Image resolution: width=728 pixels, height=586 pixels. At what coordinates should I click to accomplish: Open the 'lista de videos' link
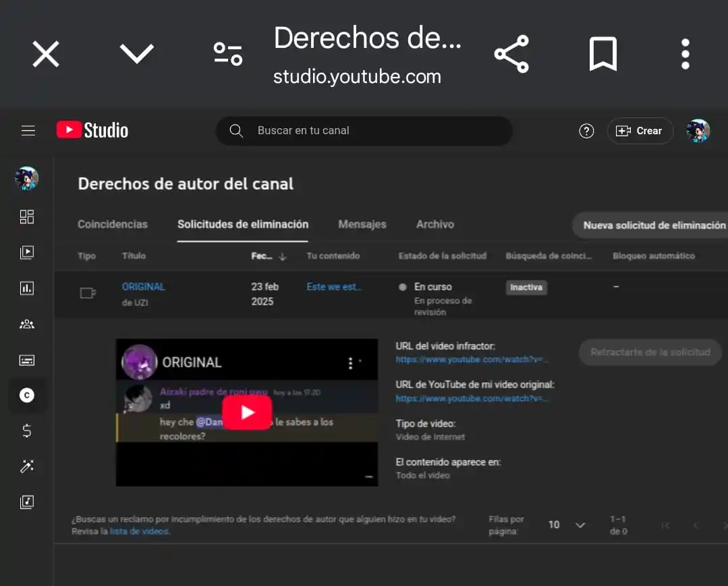tap(139, 531)
